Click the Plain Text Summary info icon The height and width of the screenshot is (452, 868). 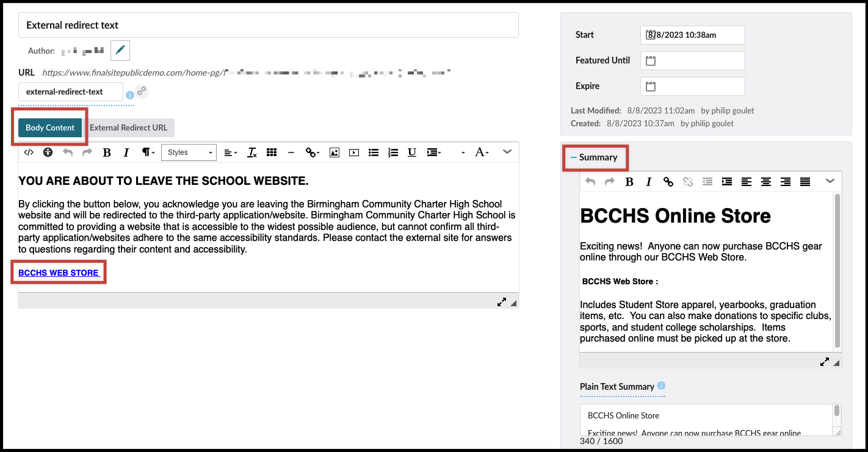[662, 386]
